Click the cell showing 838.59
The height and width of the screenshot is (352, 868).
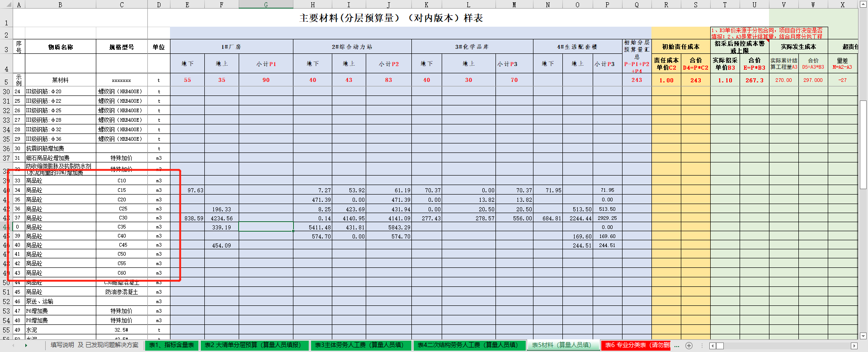pyautogui.click(x=187, y=218)
